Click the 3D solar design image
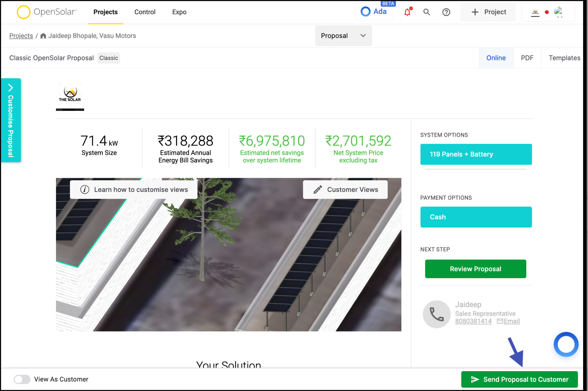Image resolution: width=588 pixels, height=391 pixels. coord(229,255)
